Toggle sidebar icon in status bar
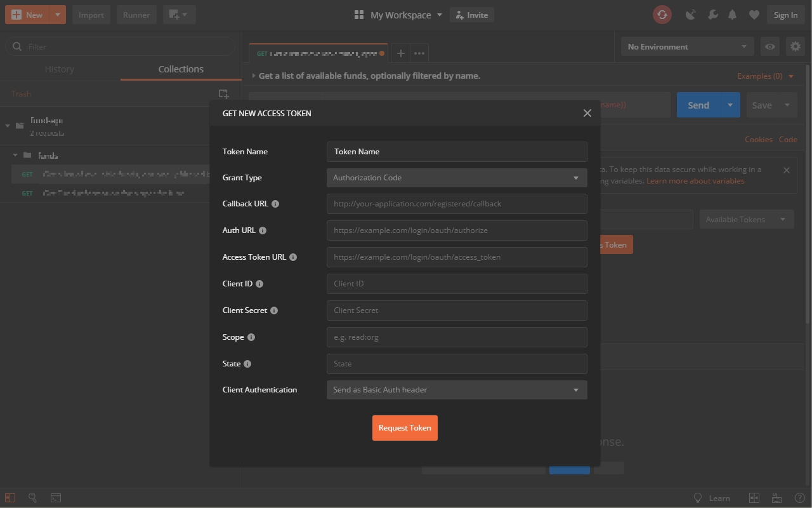Screen dimensions: 812x508 11,498
